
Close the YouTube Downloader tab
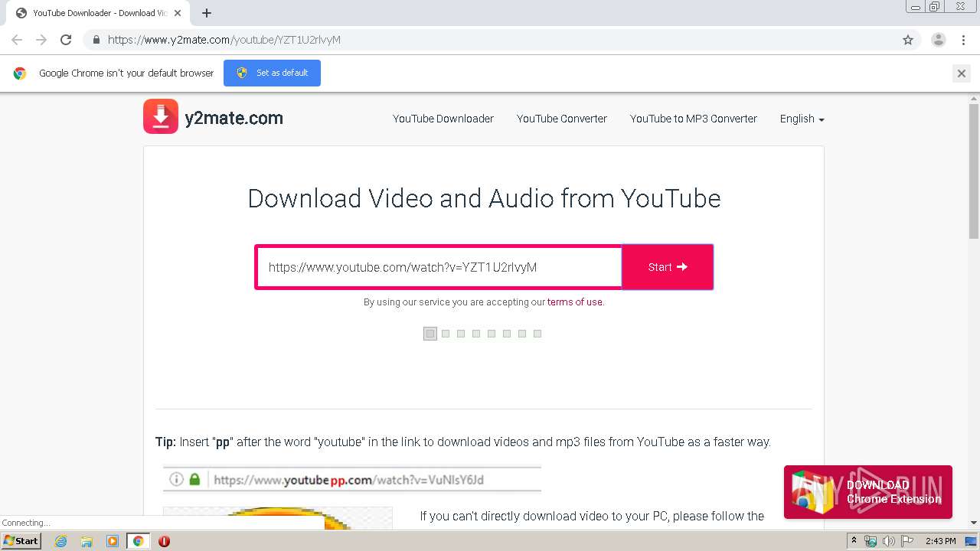point(178,13)
